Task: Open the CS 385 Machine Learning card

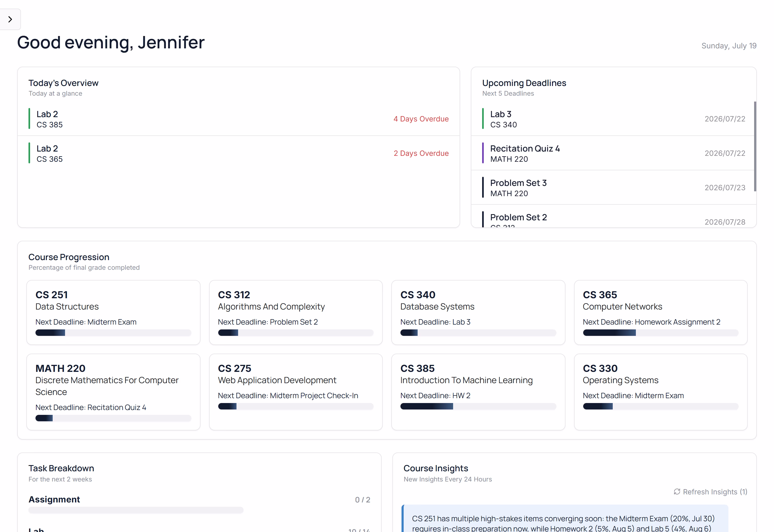Action: [478, 392]
